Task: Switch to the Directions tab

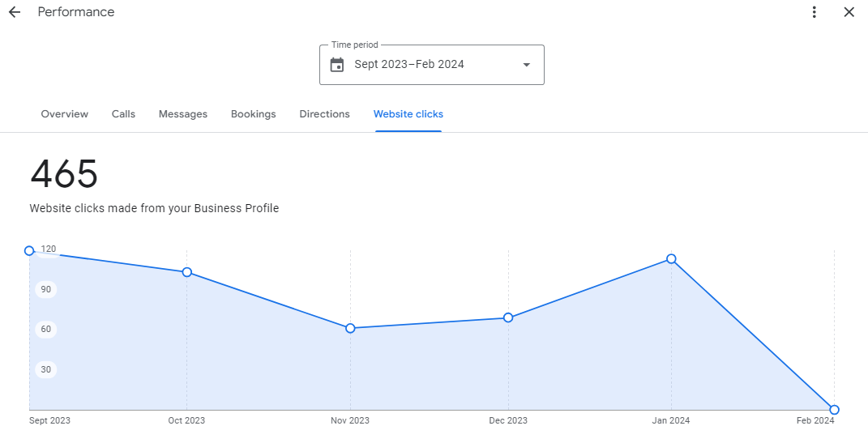Action: coord(324,114)
